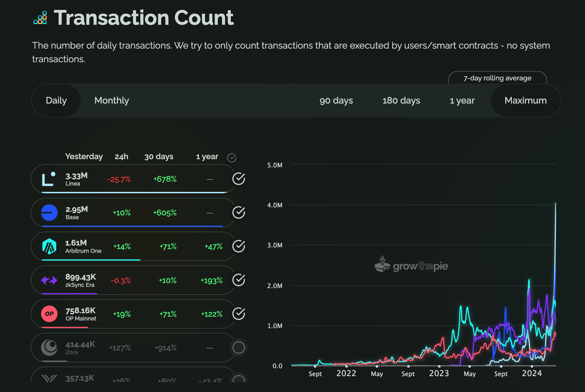This screenshot has width=585, height=392.
Task: Click Linea's 3.33M transaction value
Action: click(76, 176)
